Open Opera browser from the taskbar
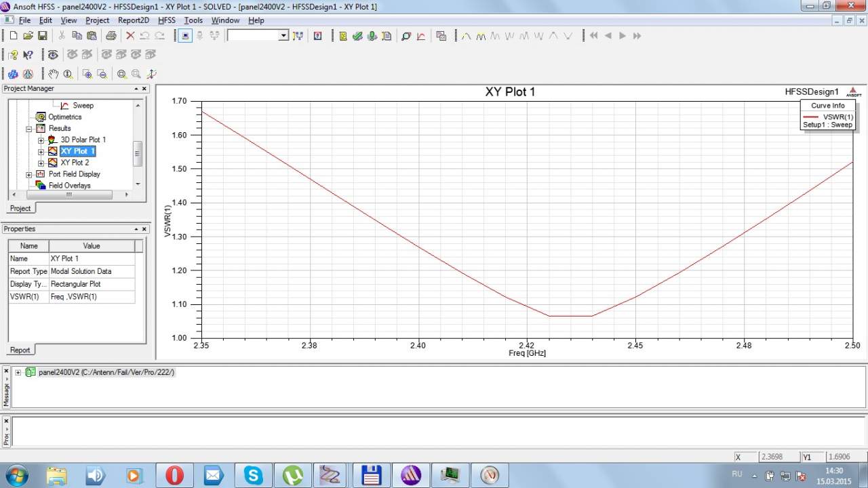 pyautogui.click(x=174, y=475)
